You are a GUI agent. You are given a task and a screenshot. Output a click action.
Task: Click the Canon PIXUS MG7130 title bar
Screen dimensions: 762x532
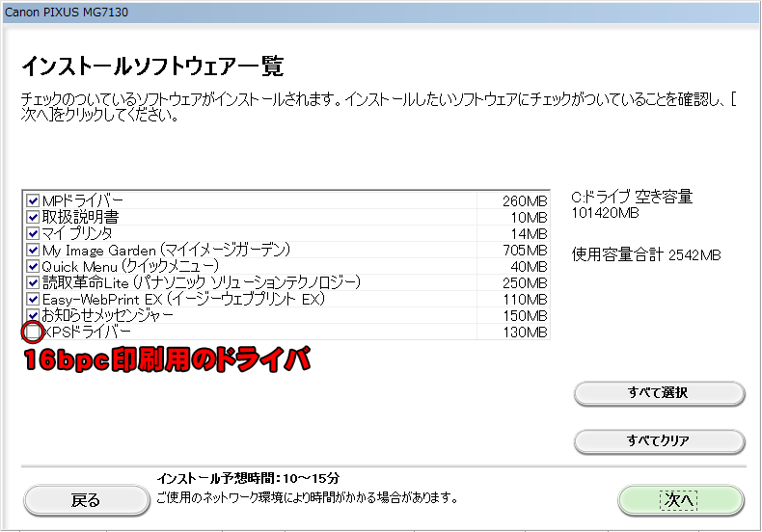coord(381,13)
